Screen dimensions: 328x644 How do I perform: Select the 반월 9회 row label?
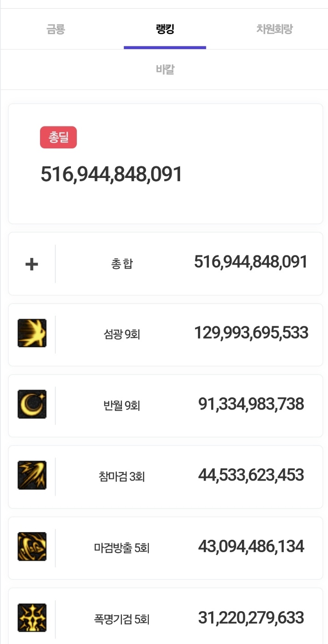point(122,405)
